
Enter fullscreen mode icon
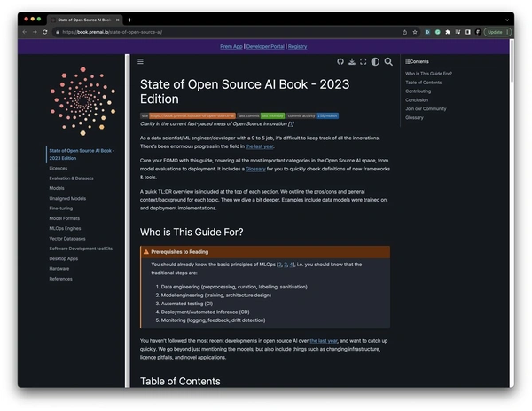click(364, 62)
